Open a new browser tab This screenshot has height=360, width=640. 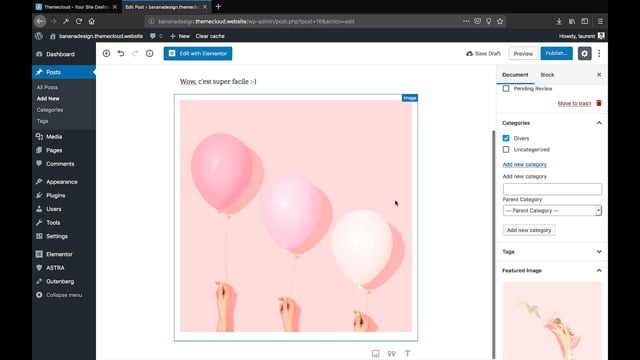(218, 7)
